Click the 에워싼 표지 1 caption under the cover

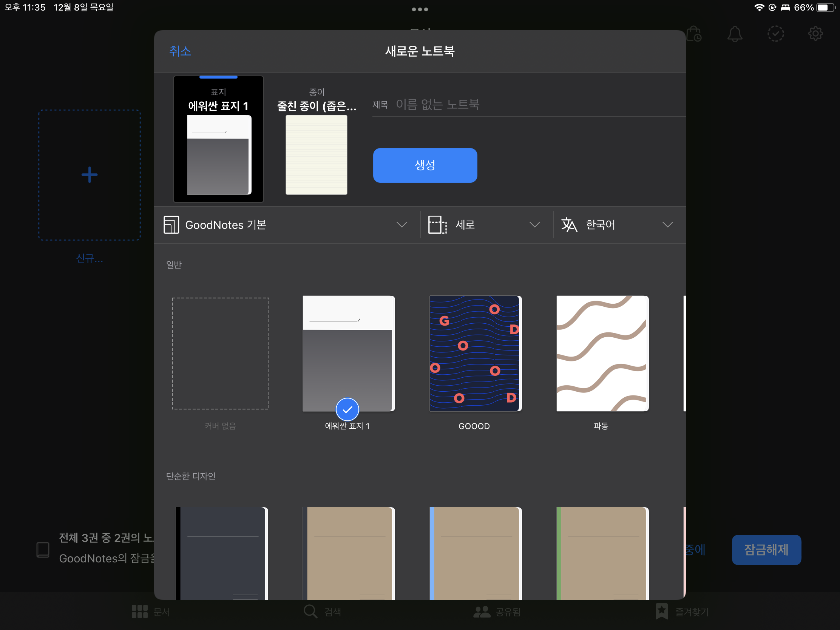coord(347,426)
